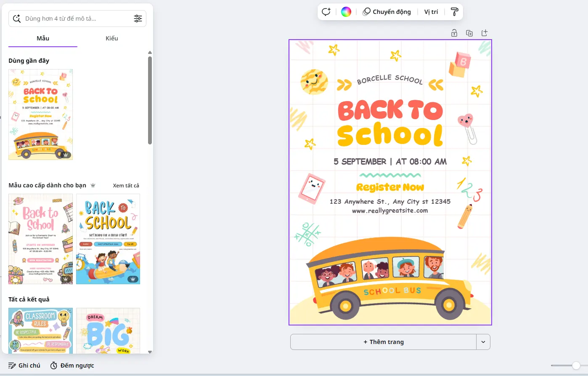Click the duplicate page icon above the canvas
The width and height of the screenshot is (588, 376).
[469, 33]
